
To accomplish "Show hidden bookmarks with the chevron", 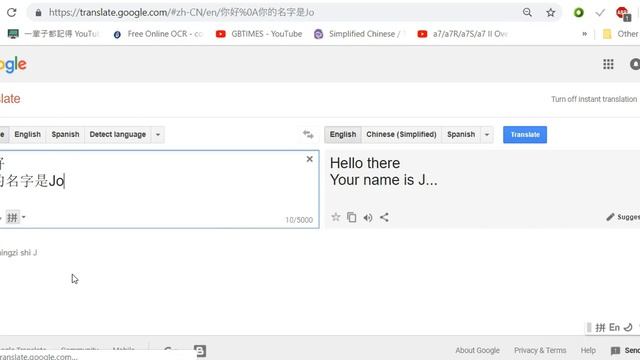I will [584, 34].
